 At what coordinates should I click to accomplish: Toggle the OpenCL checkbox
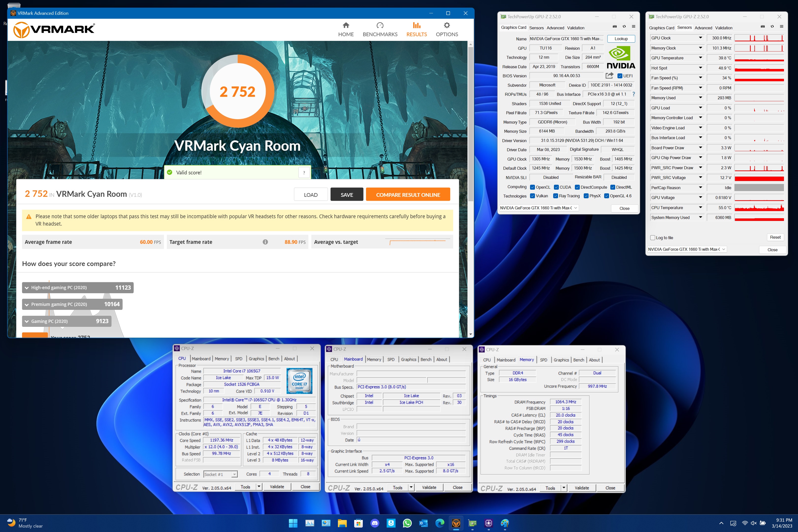pyautogui.click(x=532, y=187)
